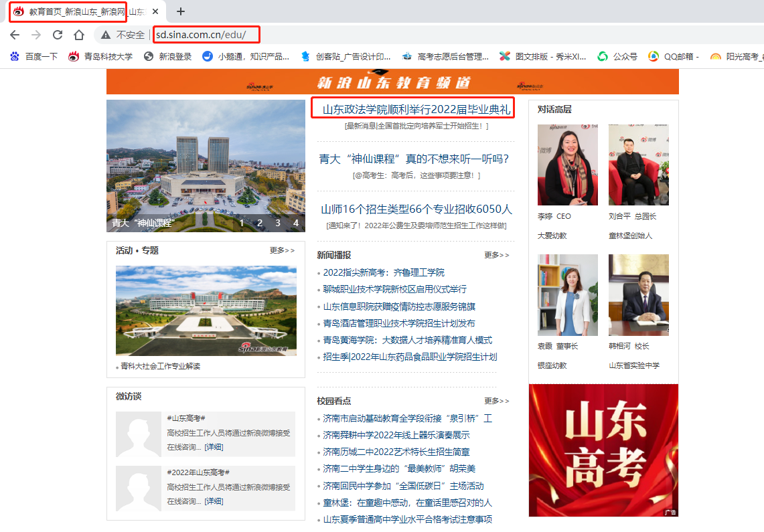The height and width of the screenshot is (532, 764).
Task: Open the 韩相河 校长 name link
Action: [x=629, y=346]
